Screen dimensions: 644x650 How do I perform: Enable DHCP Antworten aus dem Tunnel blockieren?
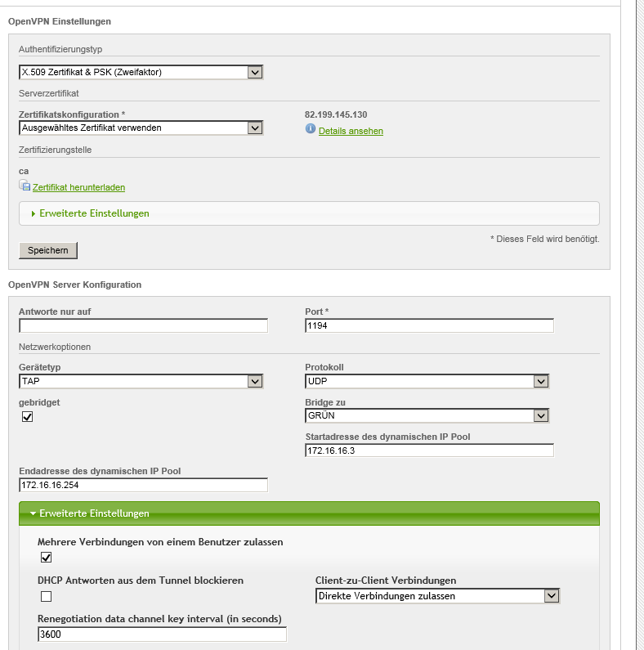point(46,596)
